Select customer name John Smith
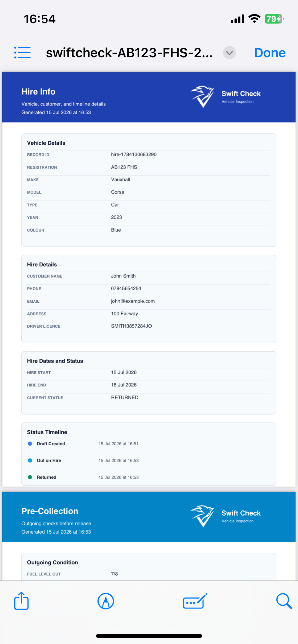 pyautogui.click(x=123, y=276)
